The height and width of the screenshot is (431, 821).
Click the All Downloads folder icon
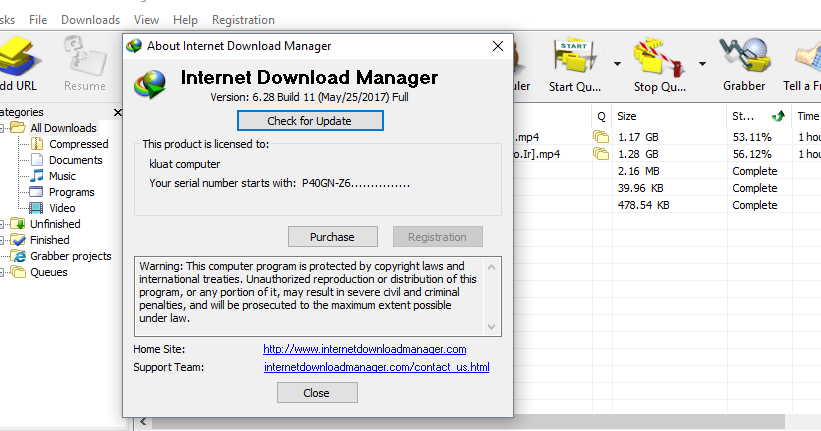click(18, 128)
